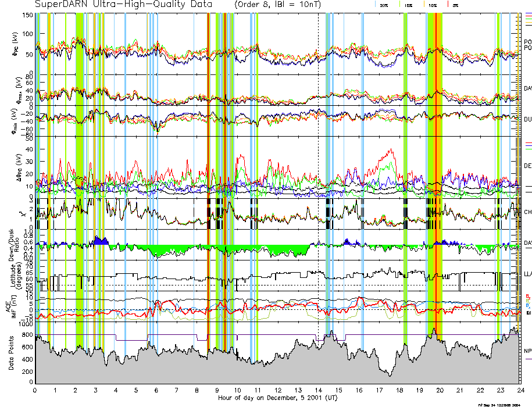Click the 20% legend label at top
This screenshot has width=532, height=407.
(384, 5)
